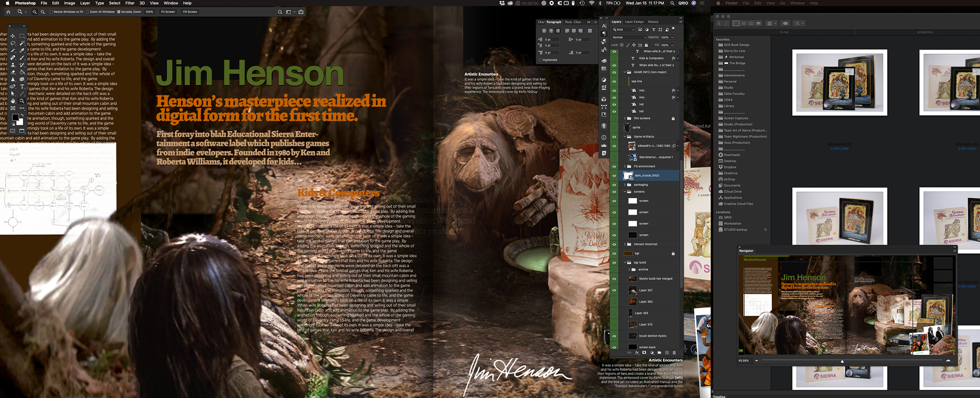Image resolution: width=980 pixels, height=398 pixels.
Task: Expand the film screens layer group
Action: 624,118
